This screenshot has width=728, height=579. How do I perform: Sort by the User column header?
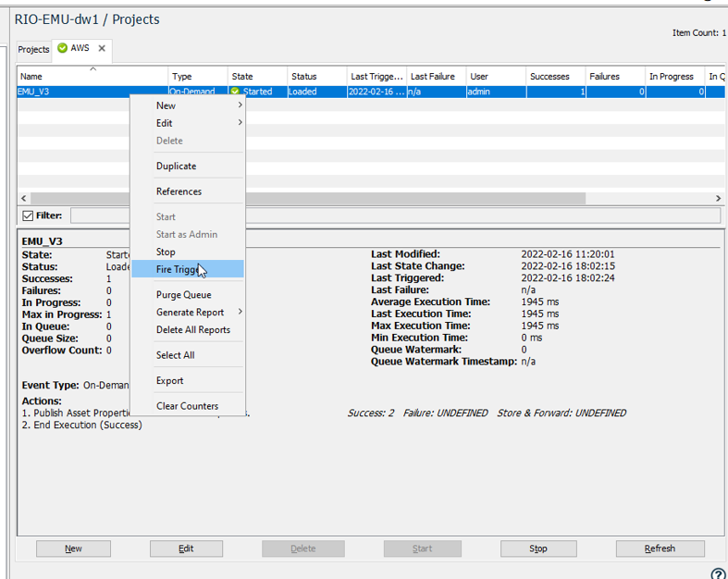click(x=496, y=76)
